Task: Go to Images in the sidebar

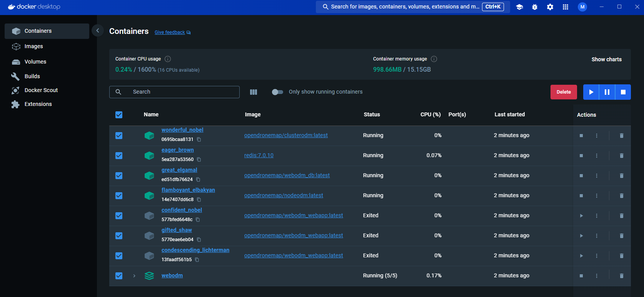Action: pos(33,46)
